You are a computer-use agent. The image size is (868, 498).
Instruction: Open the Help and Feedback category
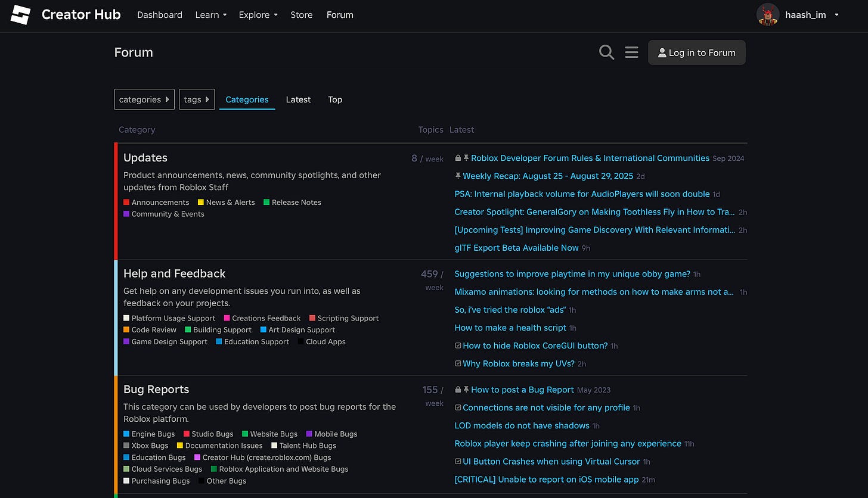175,274
